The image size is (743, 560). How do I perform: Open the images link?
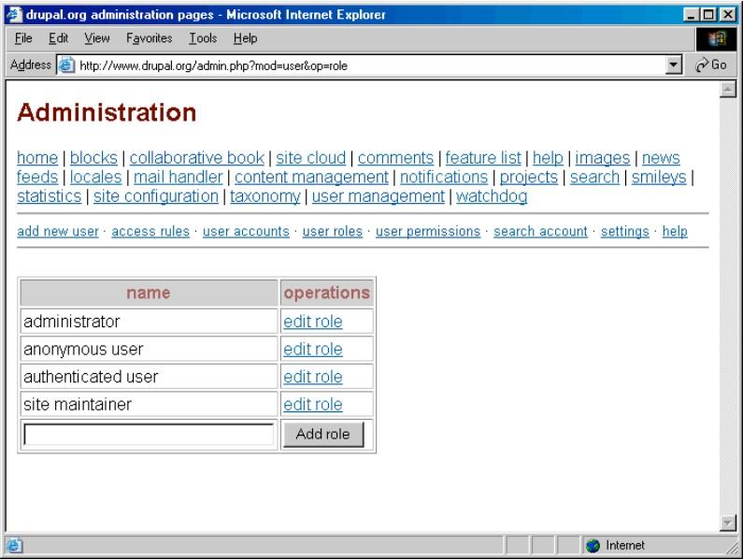point(602,158)
